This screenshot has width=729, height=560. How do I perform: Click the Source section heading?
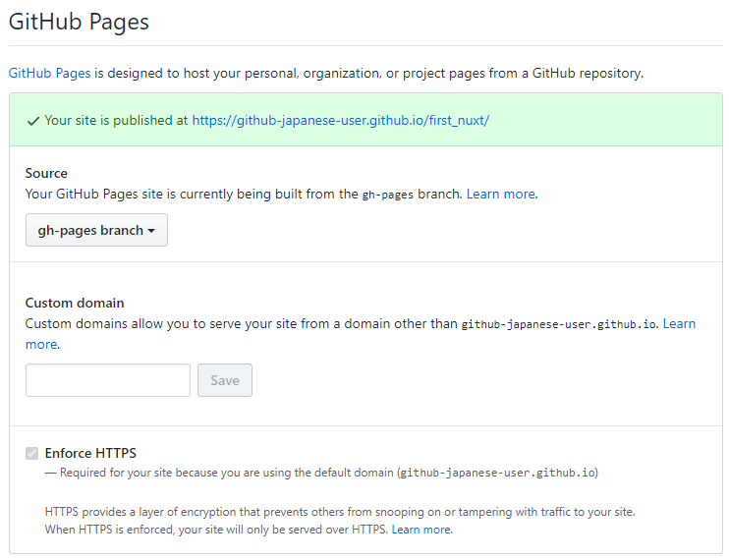click(x=46, y=173)
